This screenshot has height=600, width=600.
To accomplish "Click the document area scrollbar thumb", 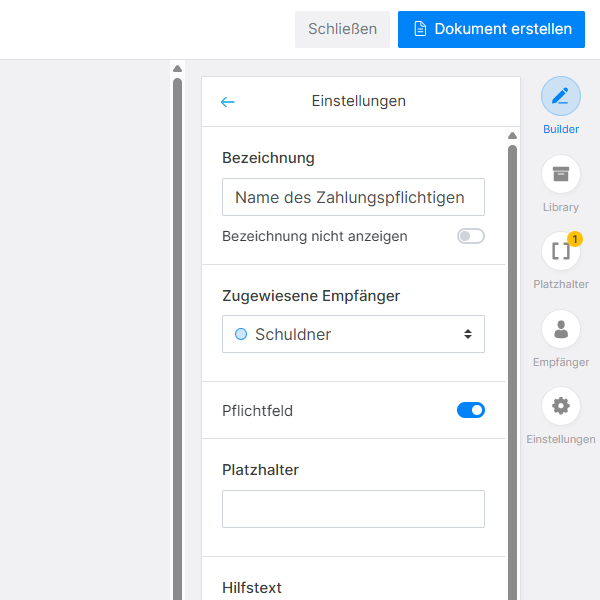I will [x=177, y=339].
